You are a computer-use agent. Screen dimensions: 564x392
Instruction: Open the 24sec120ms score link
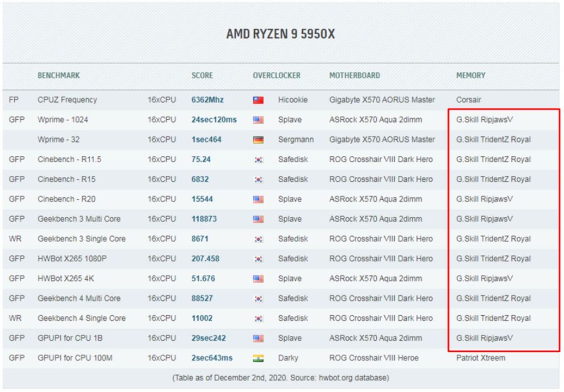[x=214, y=120]
